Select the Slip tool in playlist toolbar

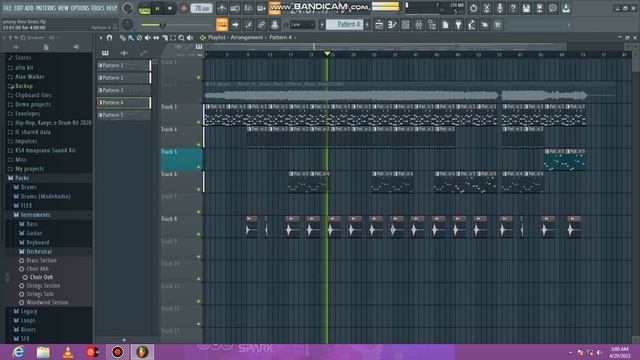point(156,38)
